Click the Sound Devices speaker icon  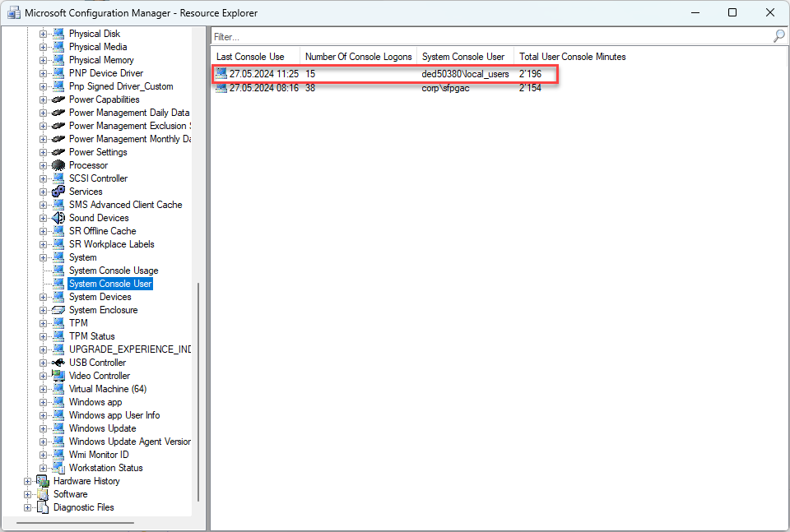pos(58,218)
